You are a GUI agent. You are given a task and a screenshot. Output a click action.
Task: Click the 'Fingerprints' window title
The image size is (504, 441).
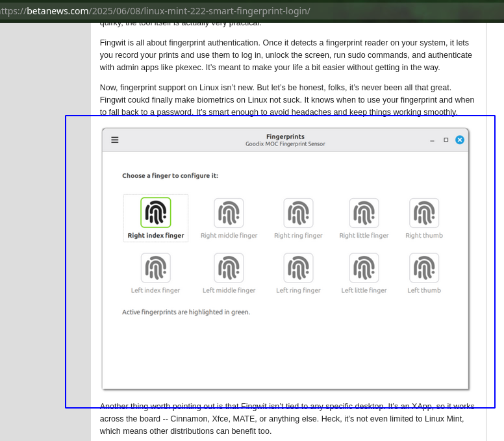click(285, 136)
